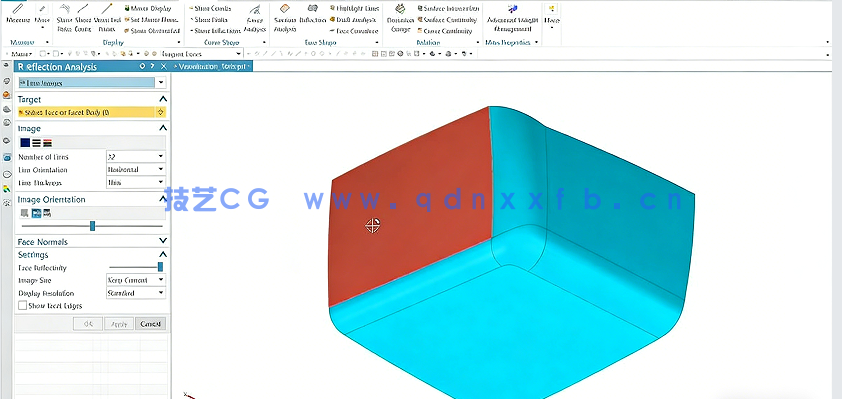Screen dimensions: 842x399
Task: Open the Curve Analysis tool
Action: tap(254, 18)
